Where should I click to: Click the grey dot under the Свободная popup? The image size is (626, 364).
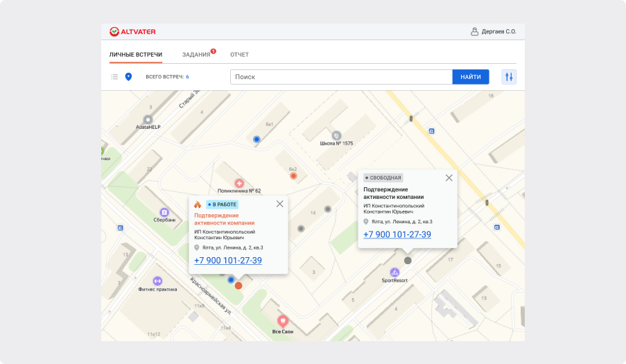pos(408,261)
